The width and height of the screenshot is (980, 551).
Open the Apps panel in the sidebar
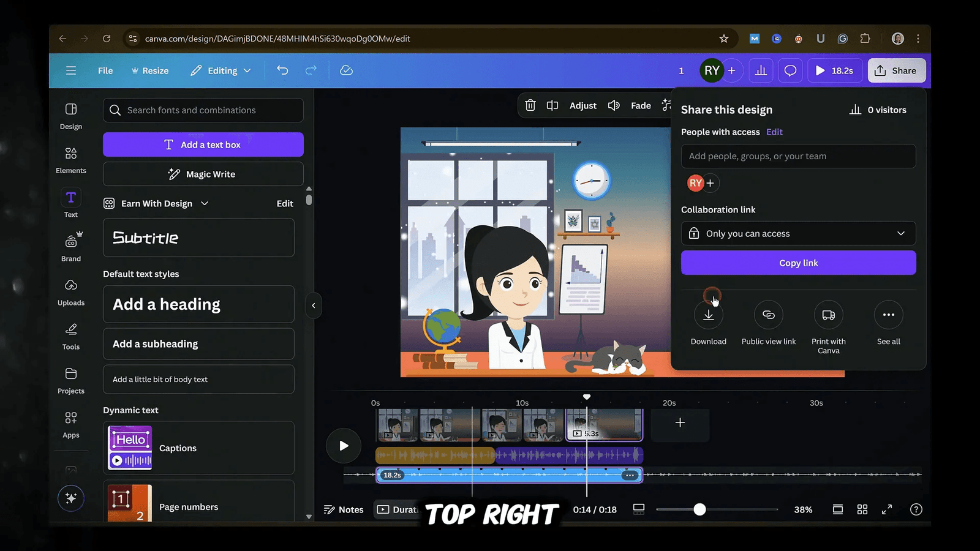tap(70, 424)
